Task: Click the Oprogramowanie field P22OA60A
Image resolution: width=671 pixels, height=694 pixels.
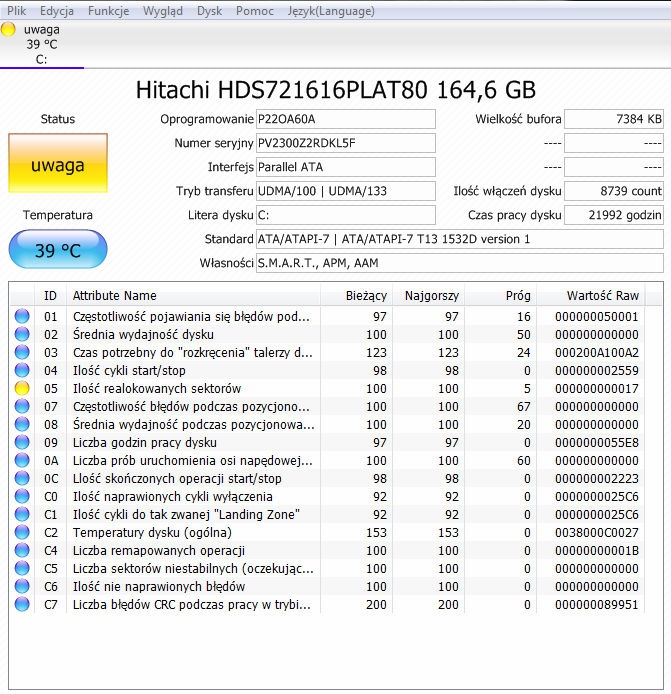Action: [346, 119]
